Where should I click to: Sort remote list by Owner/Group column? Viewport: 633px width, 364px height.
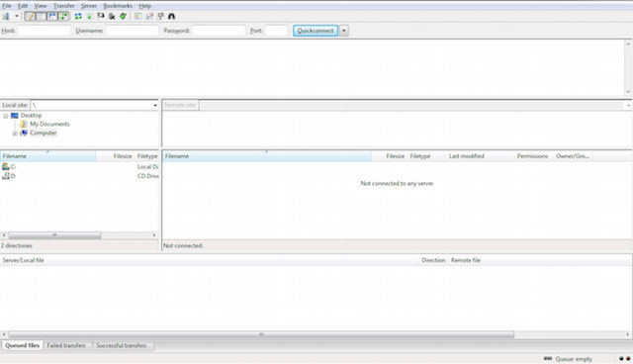pos(573,156)
